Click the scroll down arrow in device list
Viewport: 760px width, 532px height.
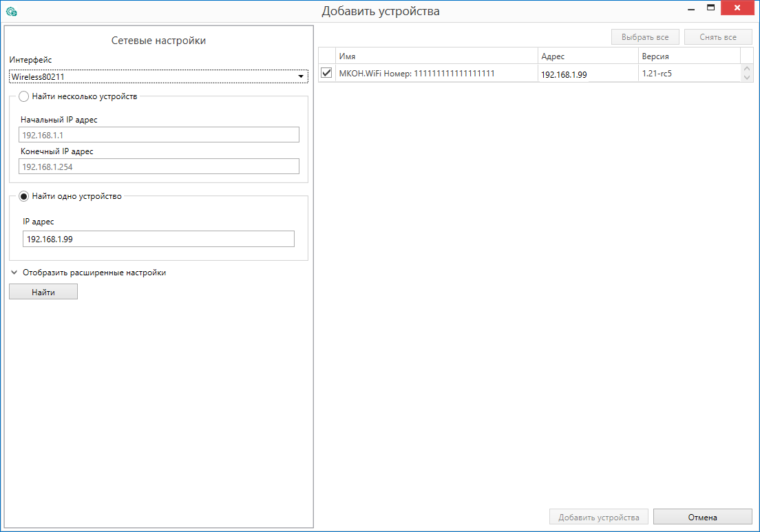[748, 77]
